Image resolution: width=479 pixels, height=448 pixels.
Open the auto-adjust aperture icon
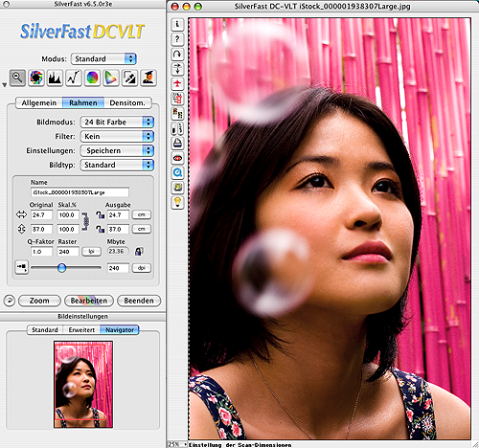[36, 78]
